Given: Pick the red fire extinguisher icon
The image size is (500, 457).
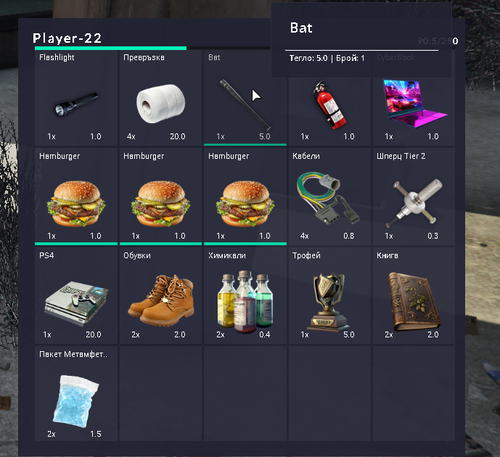Looking at the screenshot, I should 329,104.
